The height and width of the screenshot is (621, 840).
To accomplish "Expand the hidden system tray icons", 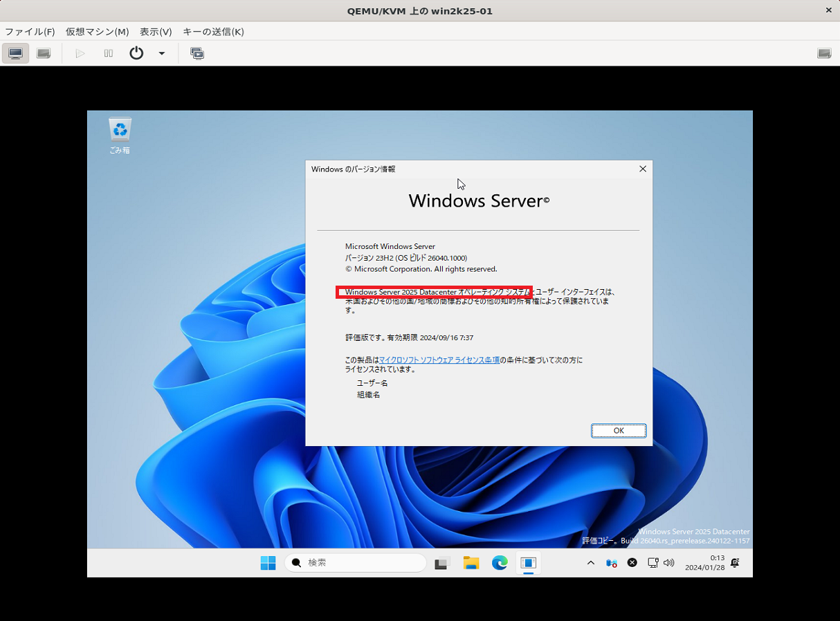I will pyautogui.click(x=590, y=563).
